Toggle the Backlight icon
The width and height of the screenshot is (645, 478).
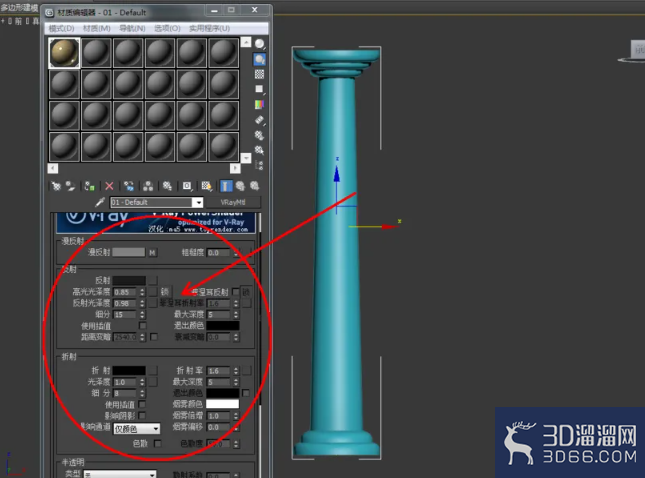point(260,59)
